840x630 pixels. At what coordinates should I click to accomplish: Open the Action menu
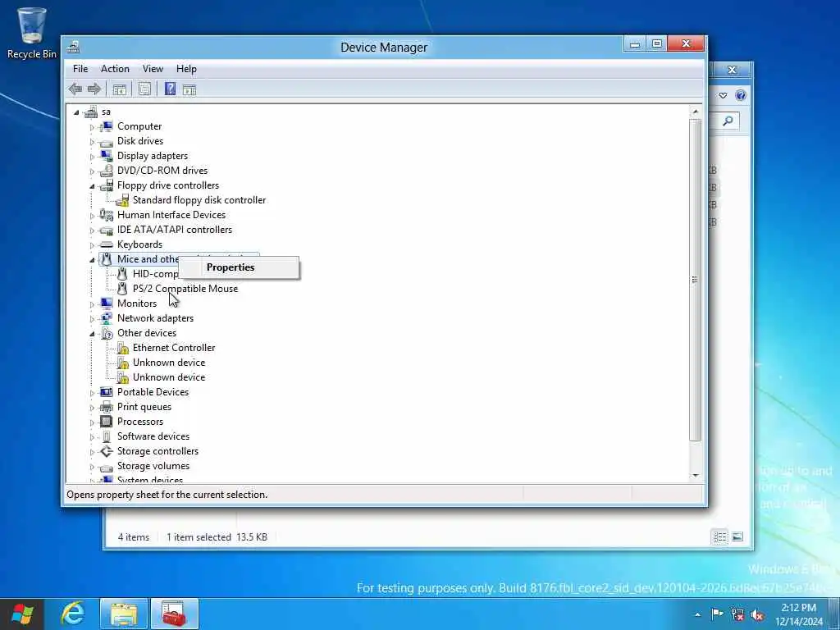point(115,69)
